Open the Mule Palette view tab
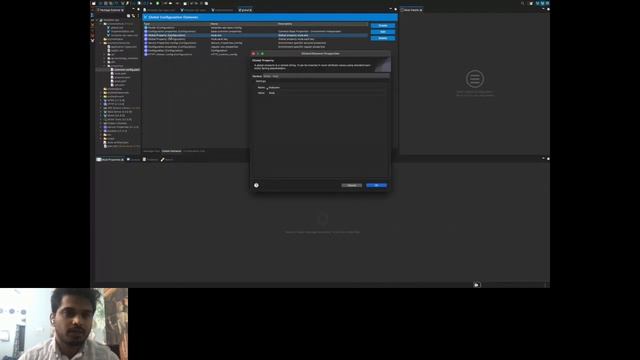640x360 pixels. click(x=412, y=10)
